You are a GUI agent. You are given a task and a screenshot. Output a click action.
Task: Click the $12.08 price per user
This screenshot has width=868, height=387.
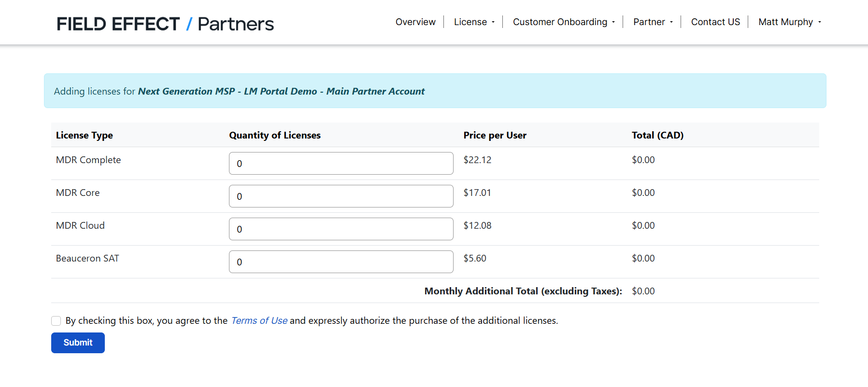tap(477, 225)
